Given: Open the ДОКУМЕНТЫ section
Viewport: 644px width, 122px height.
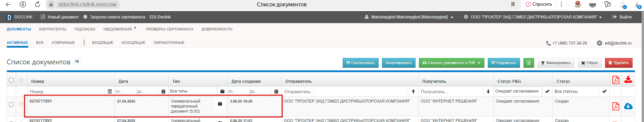Looking at the screenshot, I should click(19, 29).
